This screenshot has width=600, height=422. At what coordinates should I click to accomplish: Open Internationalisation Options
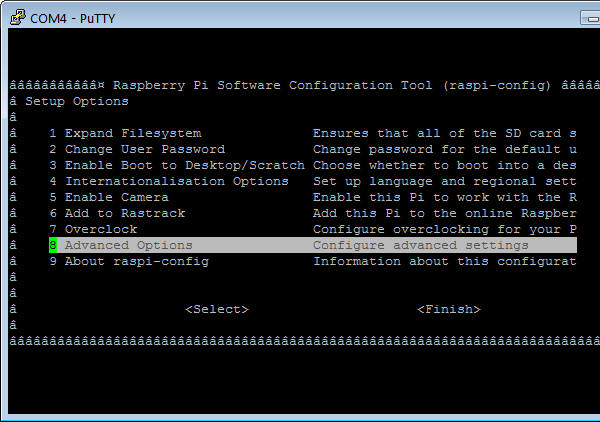(x=176, y=181)
